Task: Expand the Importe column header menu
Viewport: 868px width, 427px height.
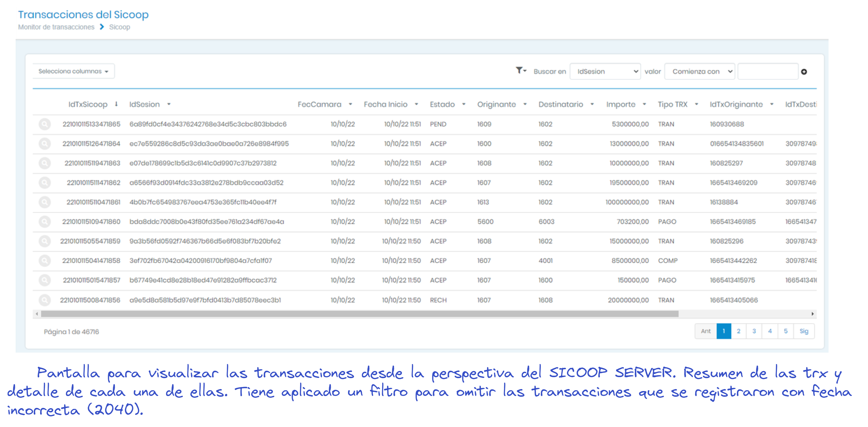Action: click(x=644, y=104)
